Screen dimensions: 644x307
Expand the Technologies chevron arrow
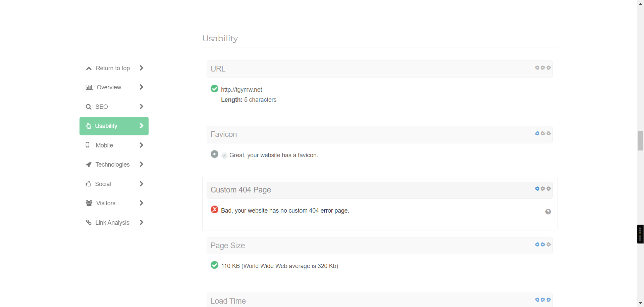click(141, 165)
